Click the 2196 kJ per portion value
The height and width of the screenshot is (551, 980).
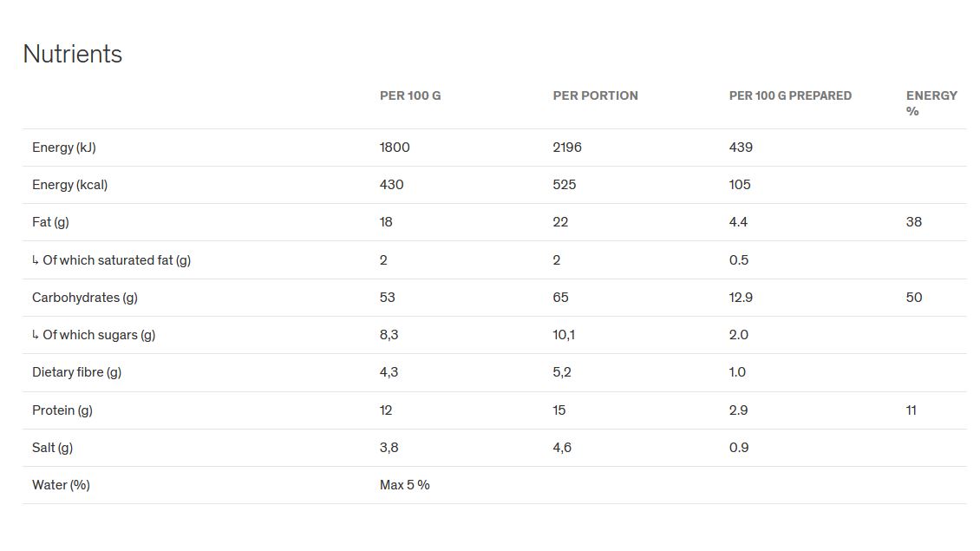[567, 148]
